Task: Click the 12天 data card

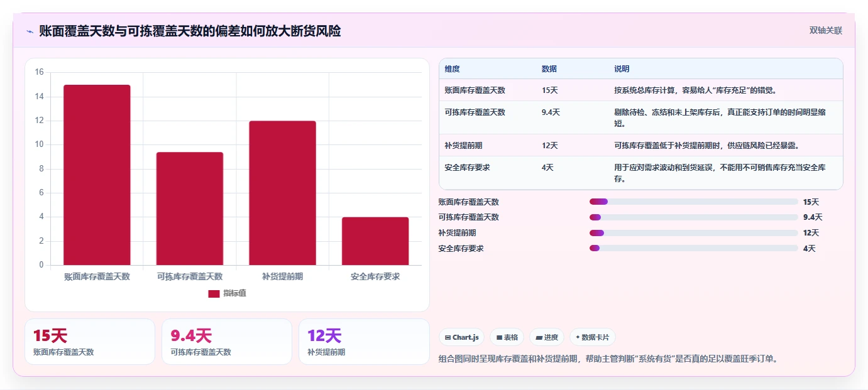Action: [x=364, y=342]
